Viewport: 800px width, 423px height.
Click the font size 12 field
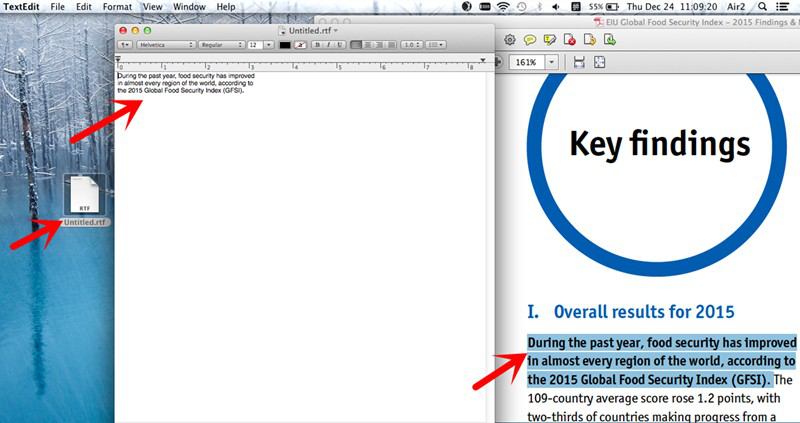point(255,45)
